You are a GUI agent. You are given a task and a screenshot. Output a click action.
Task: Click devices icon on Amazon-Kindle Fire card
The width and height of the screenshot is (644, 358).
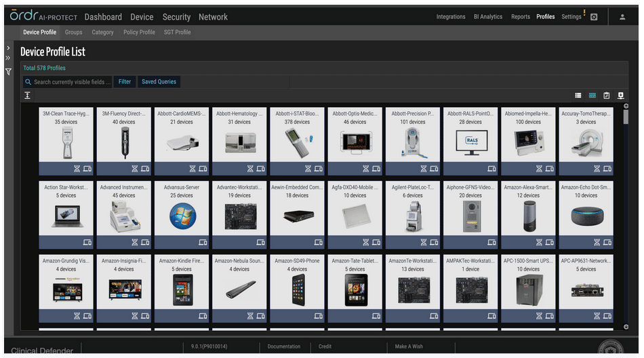[x=203, y=316]
